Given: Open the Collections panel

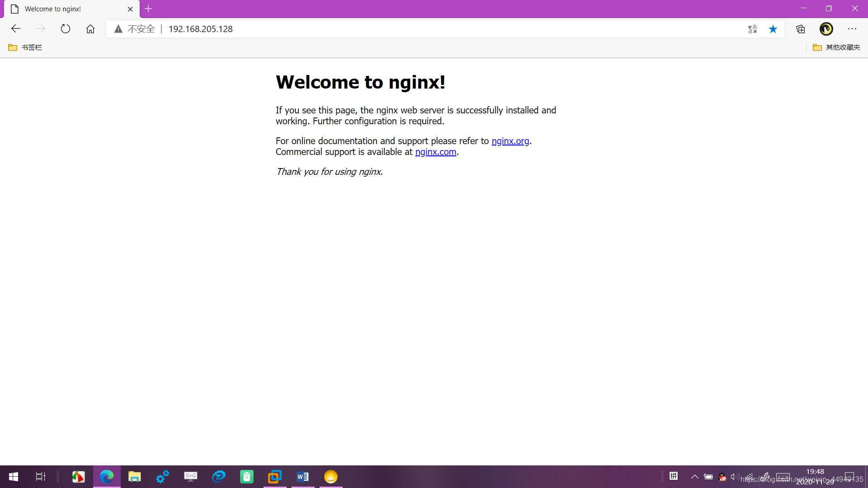Looking at the screenshot, I should (801, 29).
